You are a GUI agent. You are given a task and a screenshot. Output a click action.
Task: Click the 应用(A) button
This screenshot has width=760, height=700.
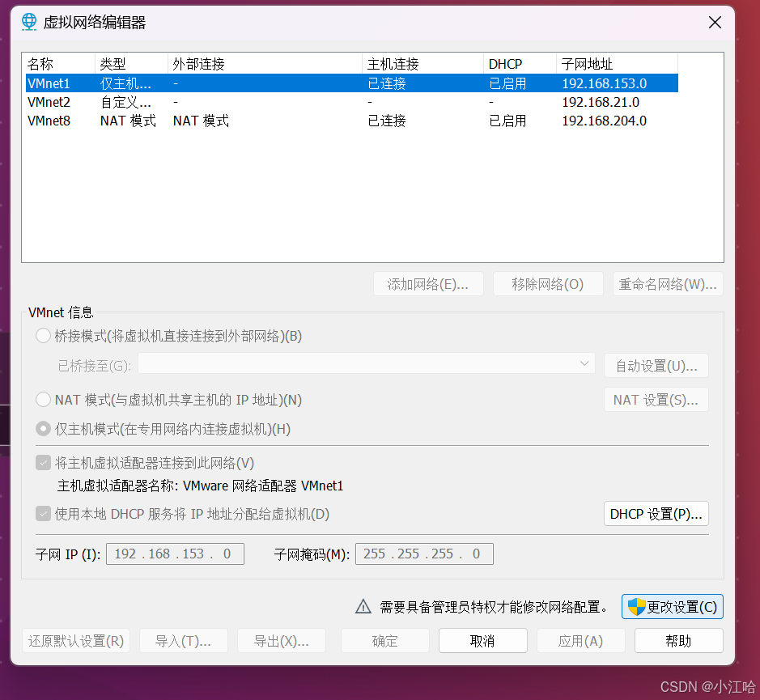coord(580,641)
